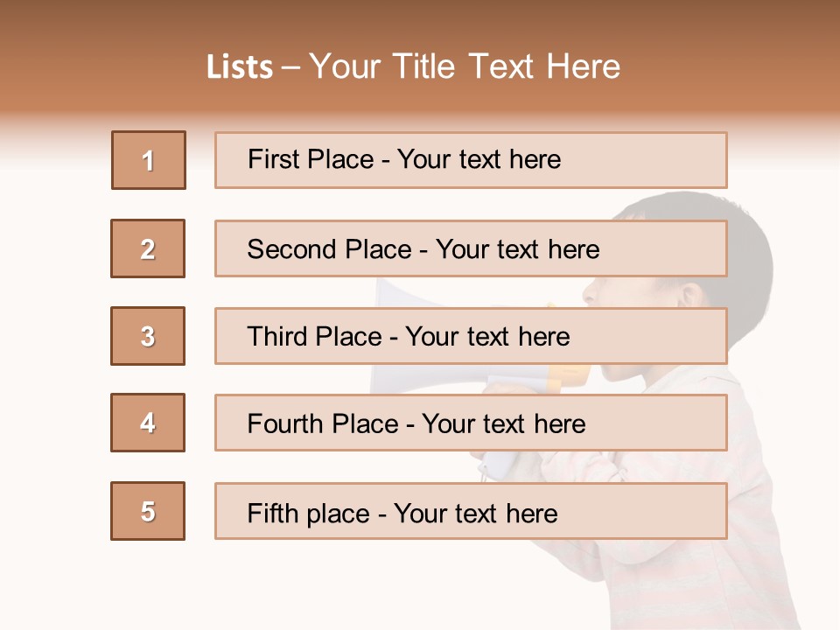Click the number 3 square

tap(148, 336)
